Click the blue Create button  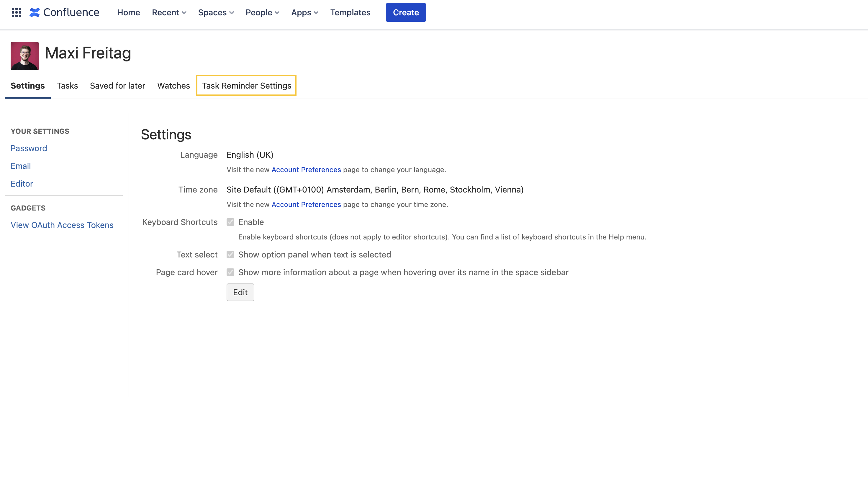(x=405, y=12)
